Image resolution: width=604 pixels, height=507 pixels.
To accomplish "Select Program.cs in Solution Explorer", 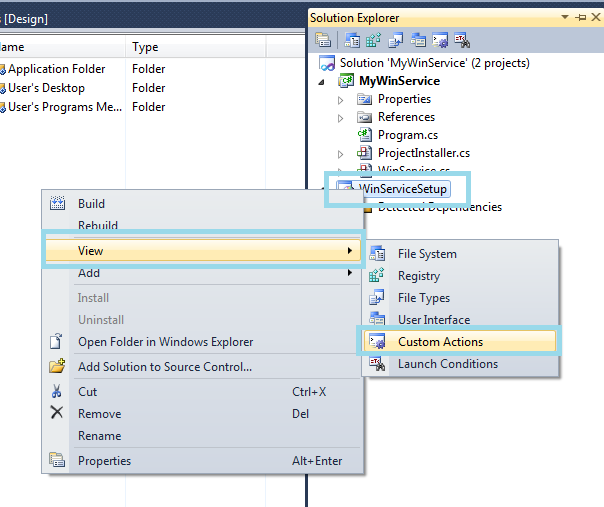I will click(408, 135).
